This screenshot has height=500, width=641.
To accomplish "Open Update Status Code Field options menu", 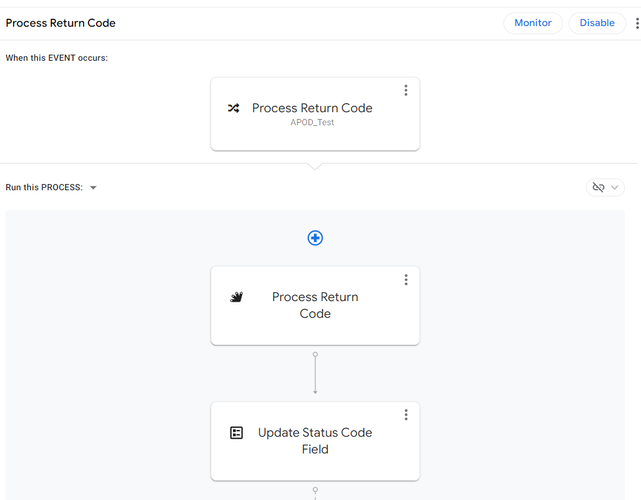I will point(406,415).
